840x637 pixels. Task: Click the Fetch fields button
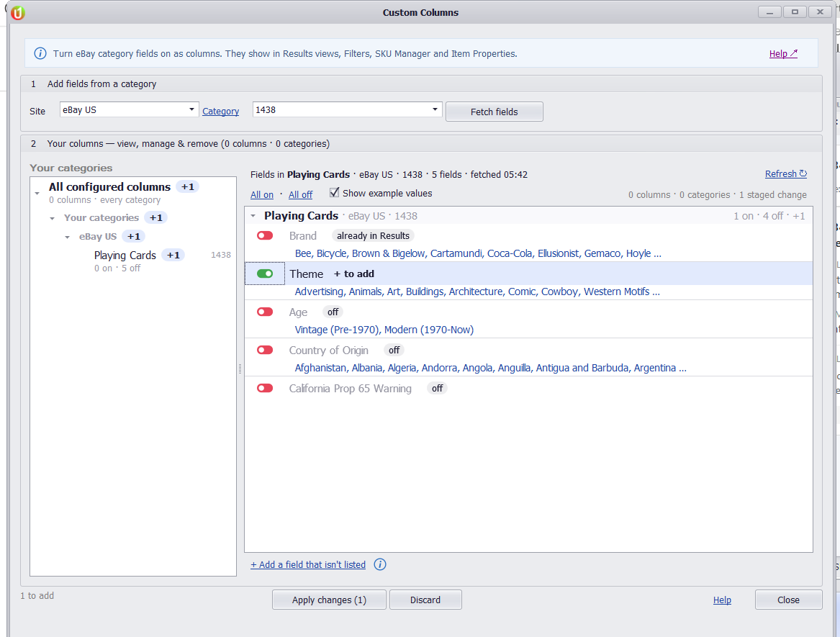coord(494,112)
